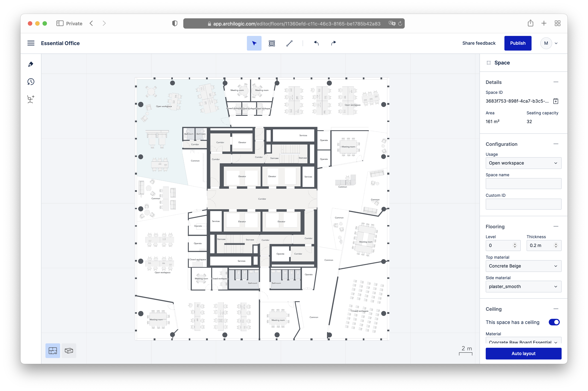Open a new browser tab

click(x=544, y=23)
